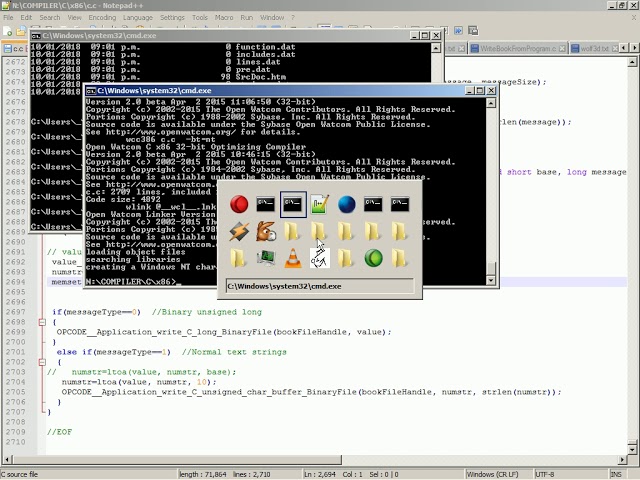The height and width of the screenshot is (480, 640).
Task: Open the Encoding menu
Action: point(102,18)
